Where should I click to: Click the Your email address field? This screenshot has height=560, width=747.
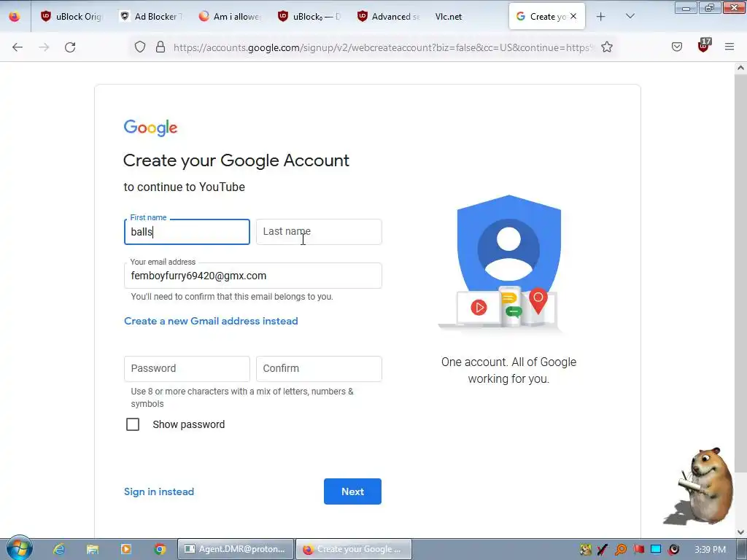coord(253,276)
